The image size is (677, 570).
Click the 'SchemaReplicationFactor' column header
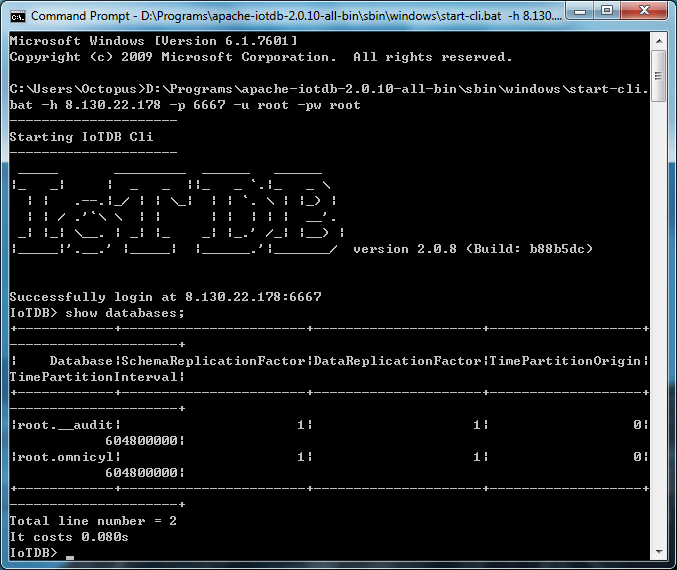[x=213, y=361]
